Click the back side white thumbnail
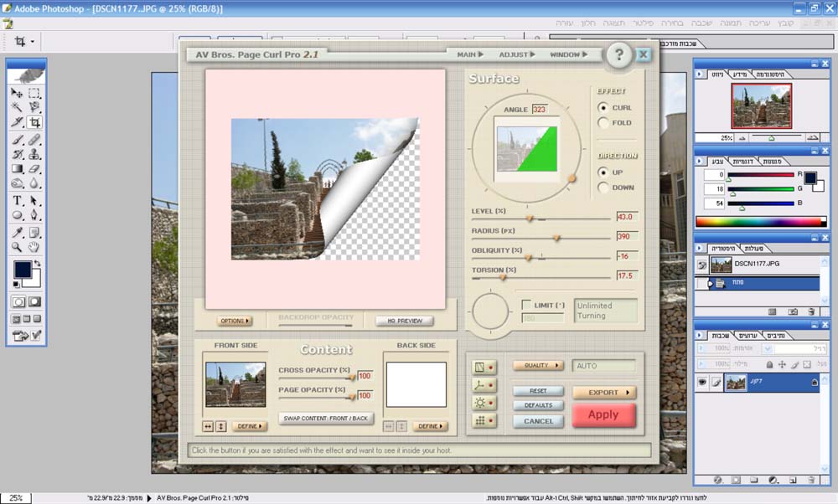 tap(416, 384)
